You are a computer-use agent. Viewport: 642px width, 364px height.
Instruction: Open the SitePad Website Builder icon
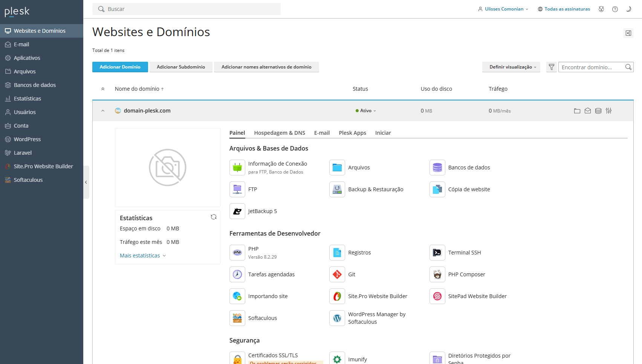point(437,296)
